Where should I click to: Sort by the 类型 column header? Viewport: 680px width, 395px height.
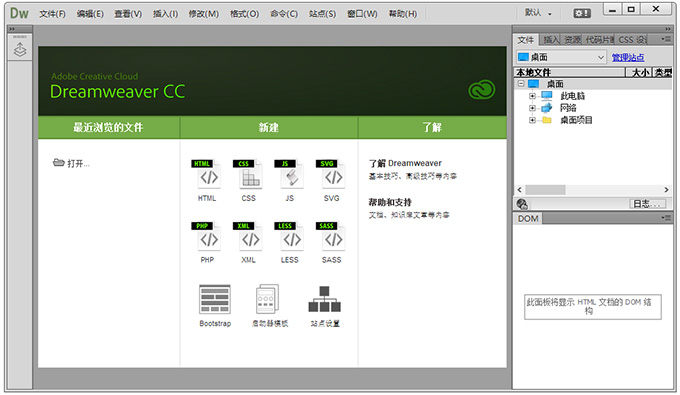[x=663, y=72]
